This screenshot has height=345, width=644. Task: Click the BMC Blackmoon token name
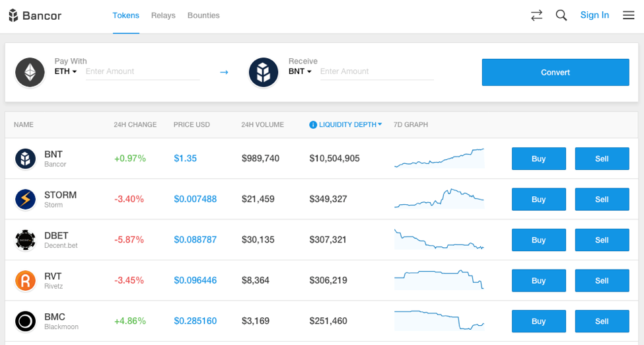61,322
